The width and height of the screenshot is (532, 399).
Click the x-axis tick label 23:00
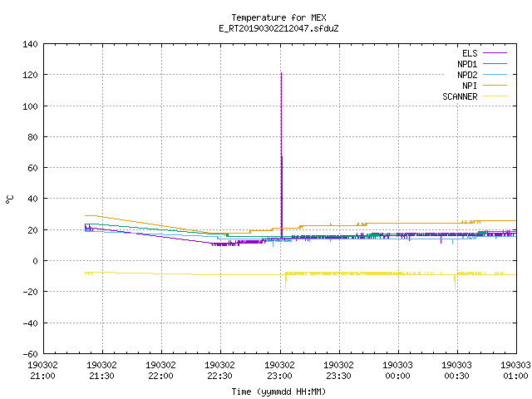[x=279, y=376]
